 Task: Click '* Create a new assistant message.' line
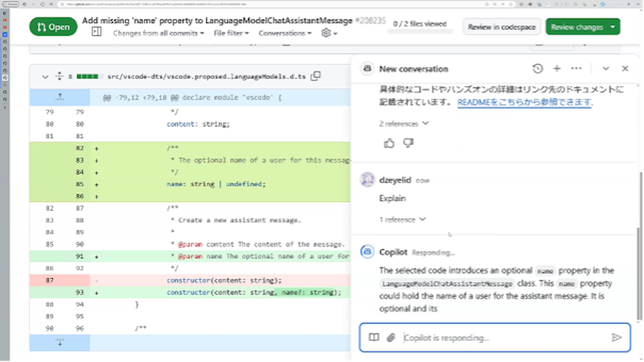click(x=236, y=220)
